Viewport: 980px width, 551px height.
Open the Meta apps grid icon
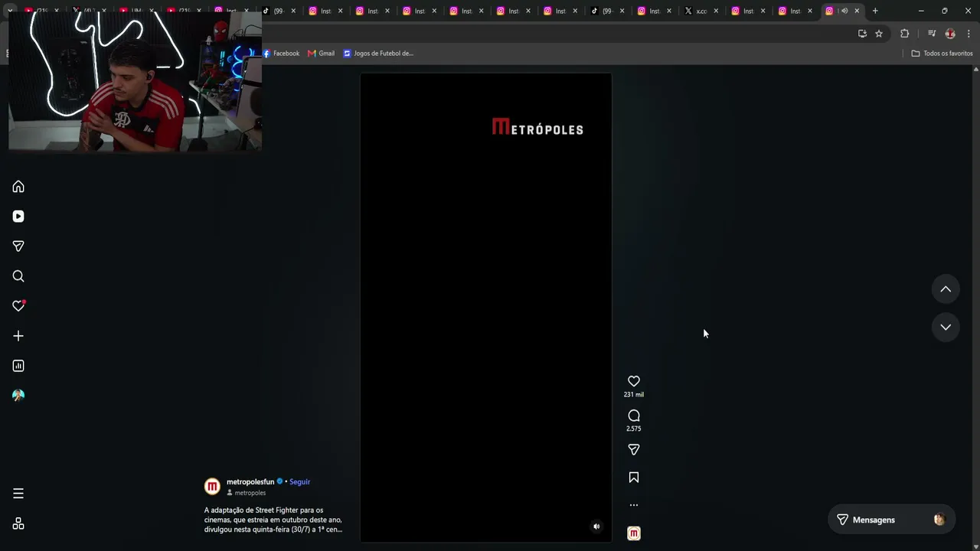pos(18,524)
